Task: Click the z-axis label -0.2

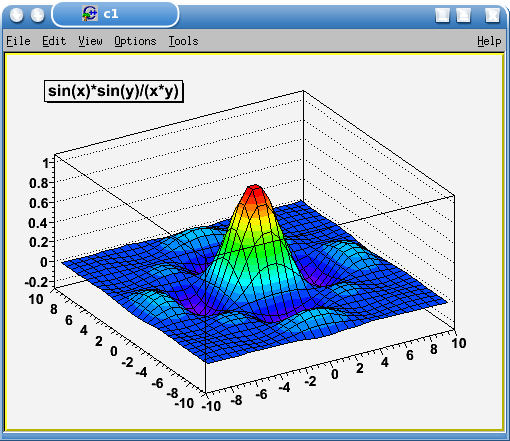Action: [37, 282]
